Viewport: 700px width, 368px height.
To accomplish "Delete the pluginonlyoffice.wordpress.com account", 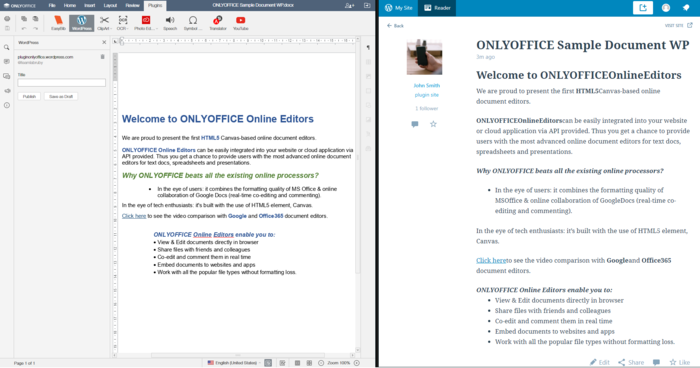I will 103,57.
